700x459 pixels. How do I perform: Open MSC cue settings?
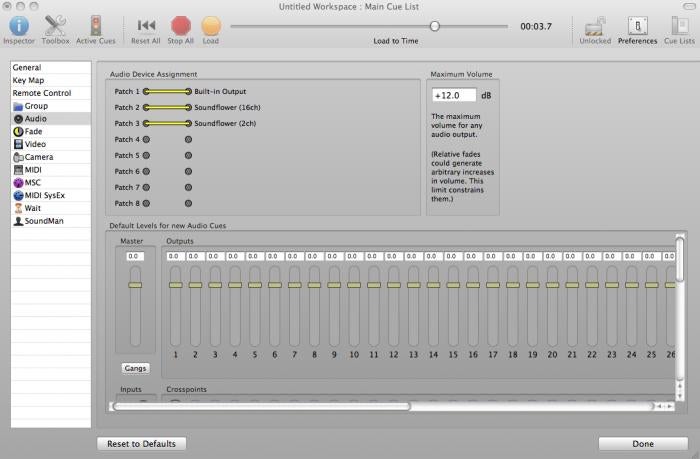pyautogui.click(x=51, y=183)
